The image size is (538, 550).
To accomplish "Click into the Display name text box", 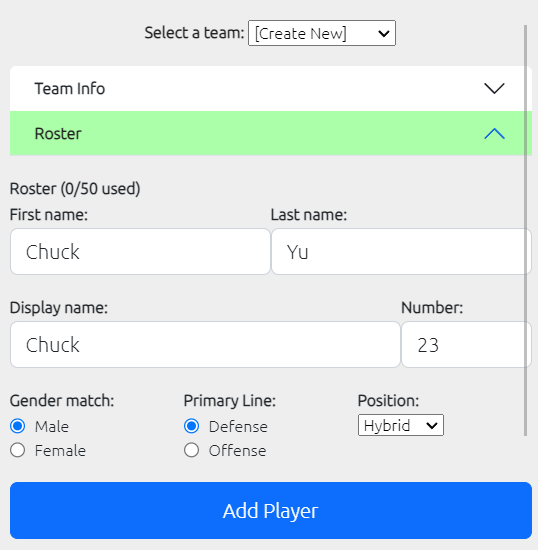I will (x=205, y=344).
